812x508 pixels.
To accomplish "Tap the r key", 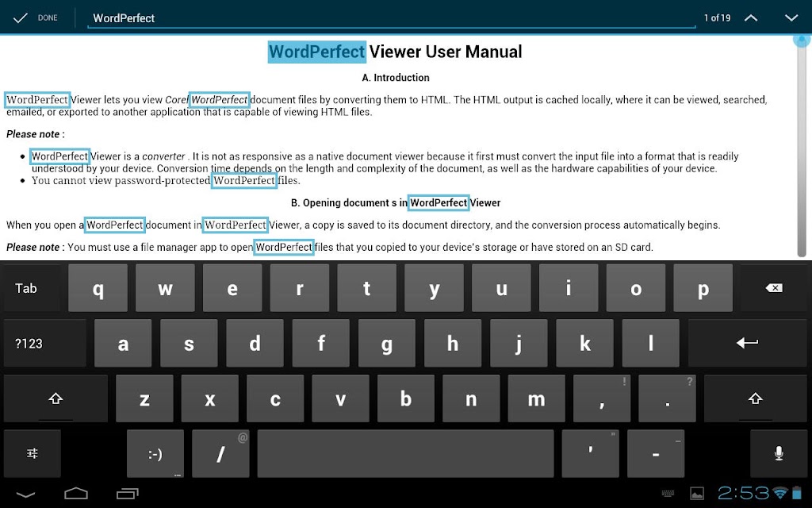I will pos(299,288).
